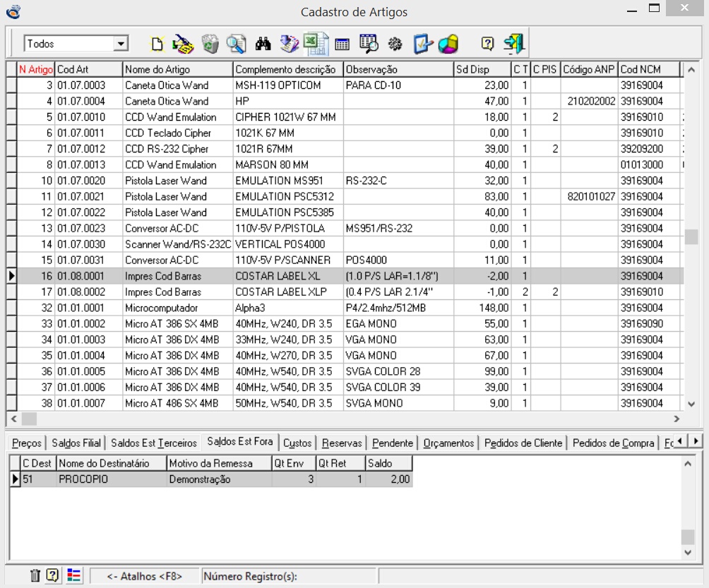Click the stacked documents import icon
709x588 pixels.
(289, 44)
